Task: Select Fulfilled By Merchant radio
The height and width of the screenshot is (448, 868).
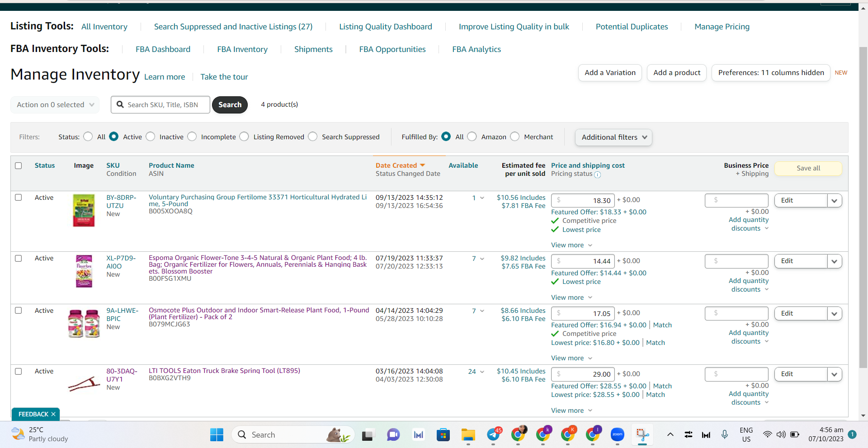Action: click(x=515, y=137)
